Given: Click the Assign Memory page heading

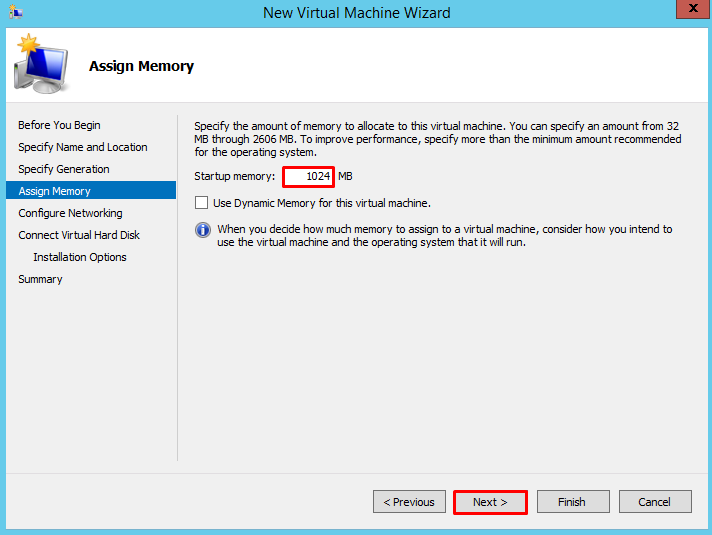Looking at the screenshot, I should 141,66.
